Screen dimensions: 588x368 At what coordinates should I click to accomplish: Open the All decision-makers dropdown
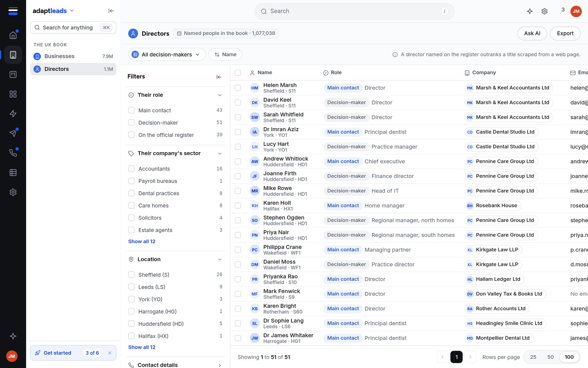point(167,54)
